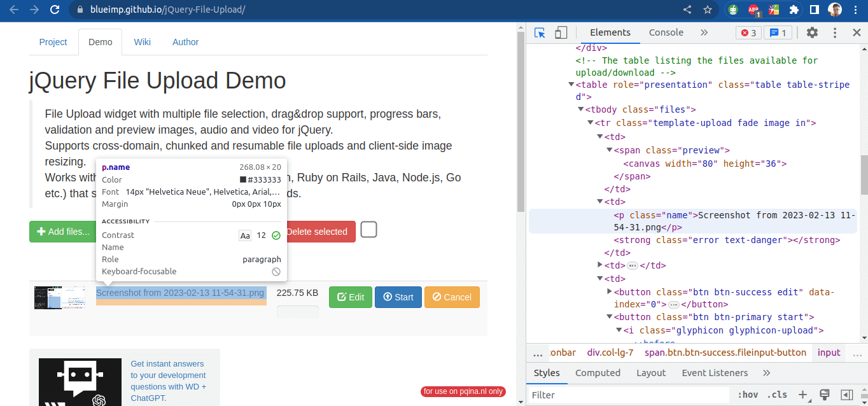Collapse the tbody.files tree node

click(x=580, y=109)
